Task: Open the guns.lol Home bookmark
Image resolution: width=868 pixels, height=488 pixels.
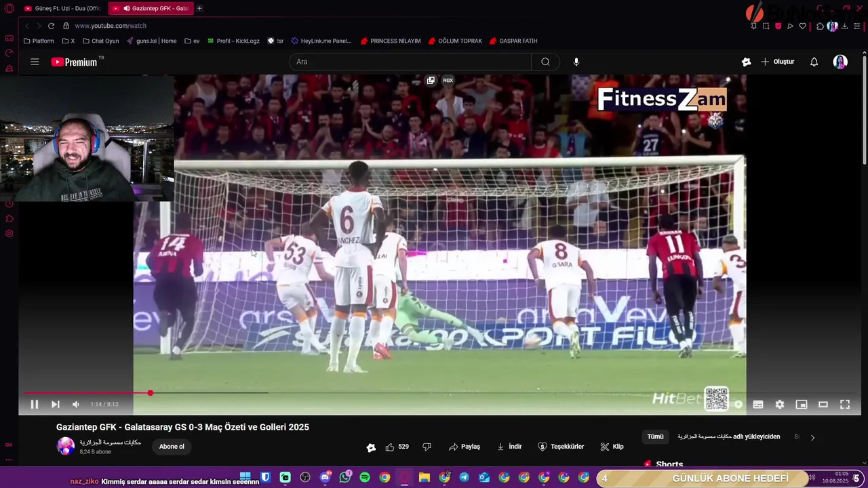Action: point(151,41)
